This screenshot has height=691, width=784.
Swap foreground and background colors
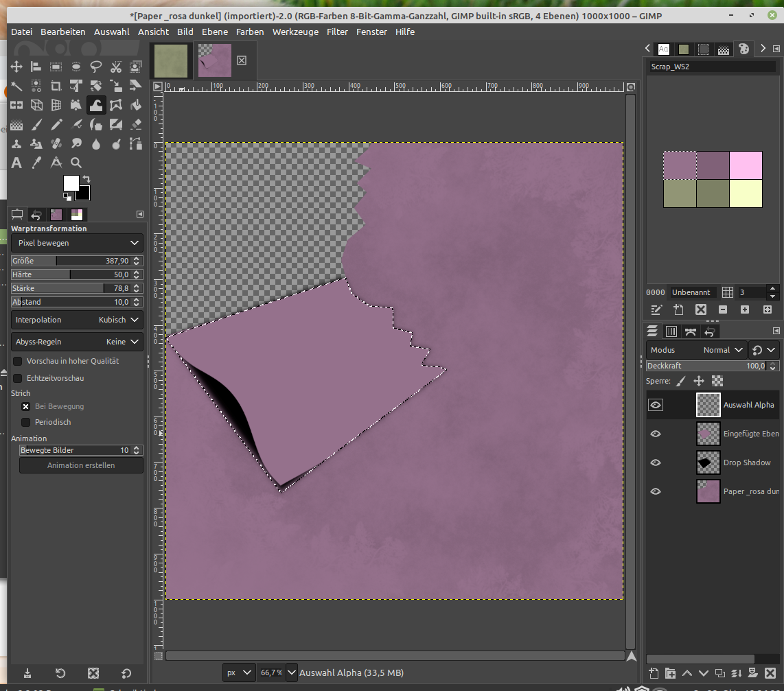[87, 180]
